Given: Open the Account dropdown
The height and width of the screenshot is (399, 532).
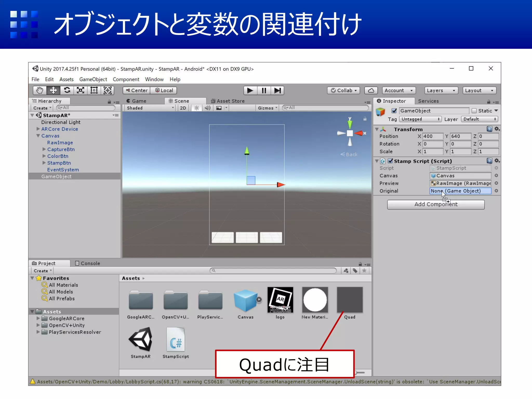Looking at the screenshot, I should coord(399,90).
